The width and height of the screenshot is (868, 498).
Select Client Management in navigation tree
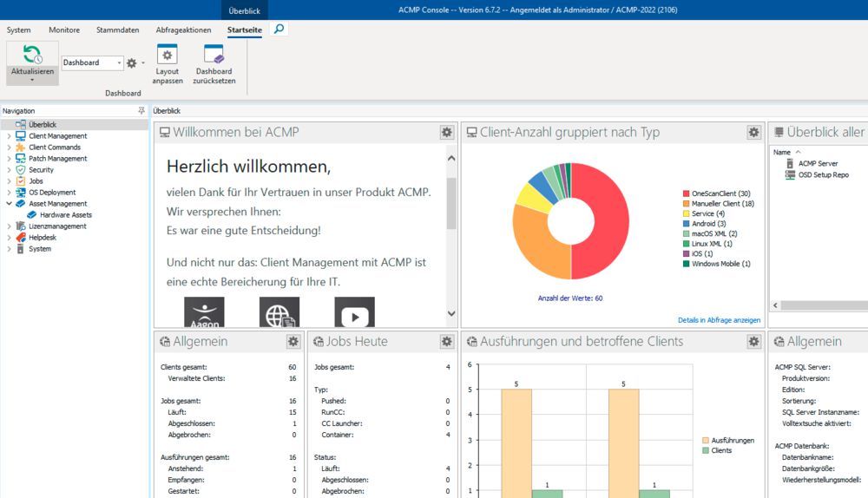(57, 136)
